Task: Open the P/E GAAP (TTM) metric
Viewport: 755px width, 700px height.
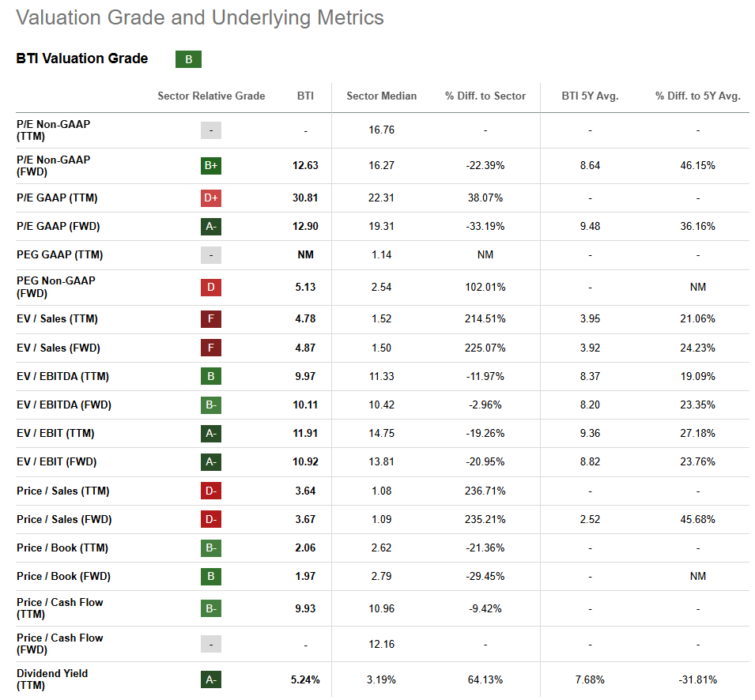Action: pyautogui.click(x=57, y=198)
